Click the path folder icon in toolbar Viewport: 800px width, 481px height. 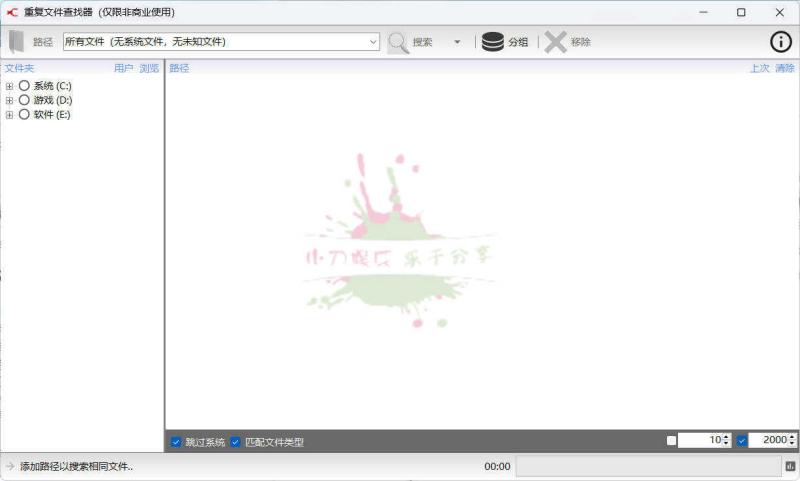16,42
